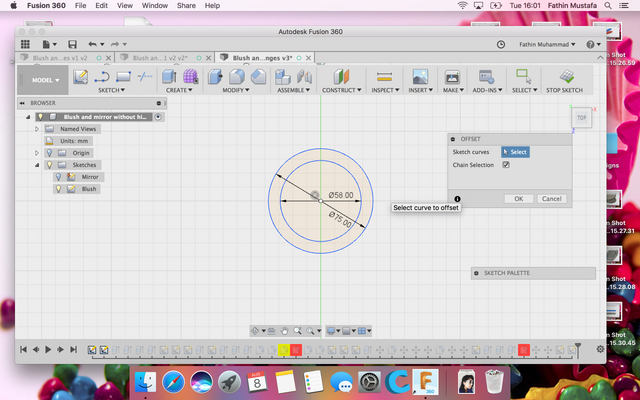This screenshot has height=400, width=640.
Task: Select the Pan hand tool
Action: pyautogui.click(x=284, y=331)
